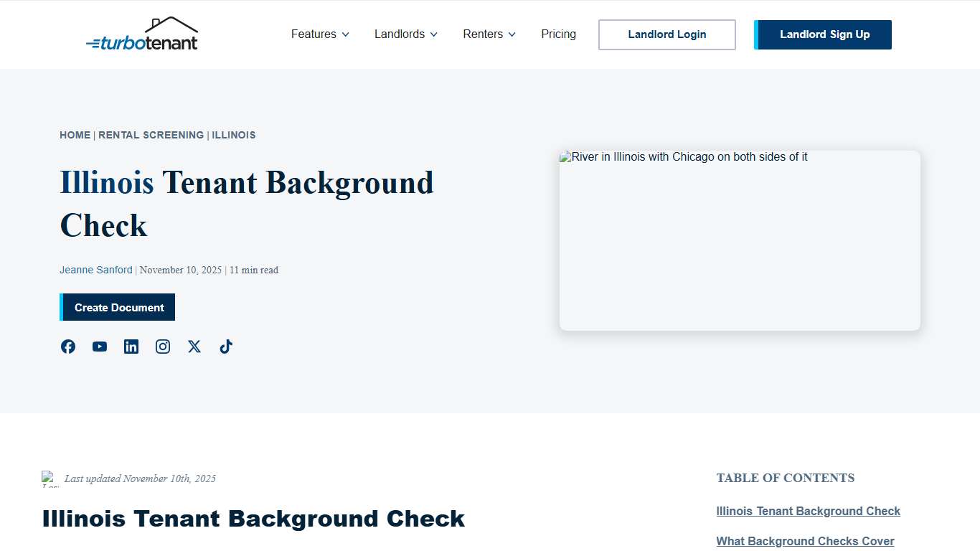The height and width of the screenshot is (551, 980).
Task: Click the X (Twitter) share icon
Action: [x=194, y=347]
